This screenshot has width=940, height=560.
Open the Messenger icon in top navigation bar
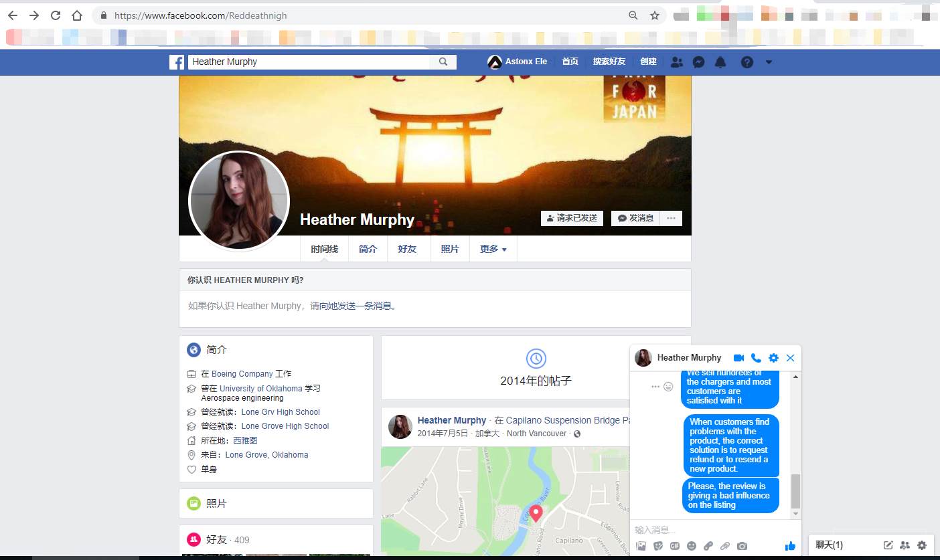[x=698, y=62]
